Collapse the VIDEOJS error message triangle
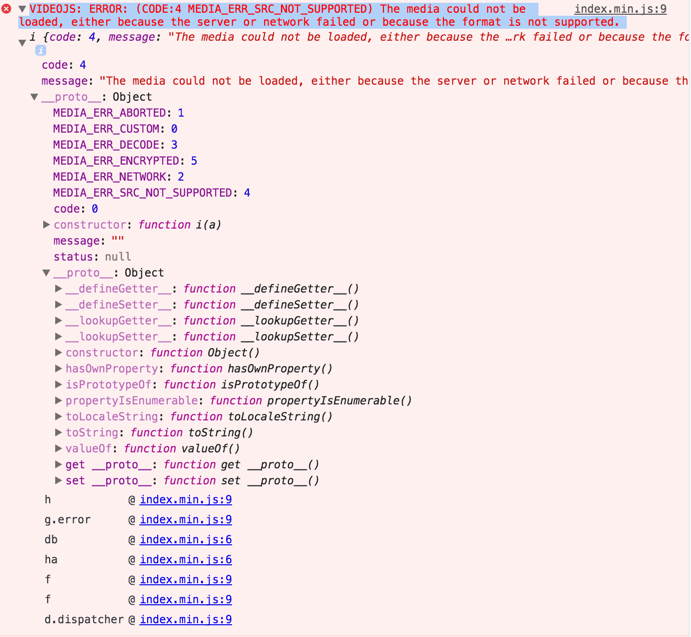 [x=22, y=9]
